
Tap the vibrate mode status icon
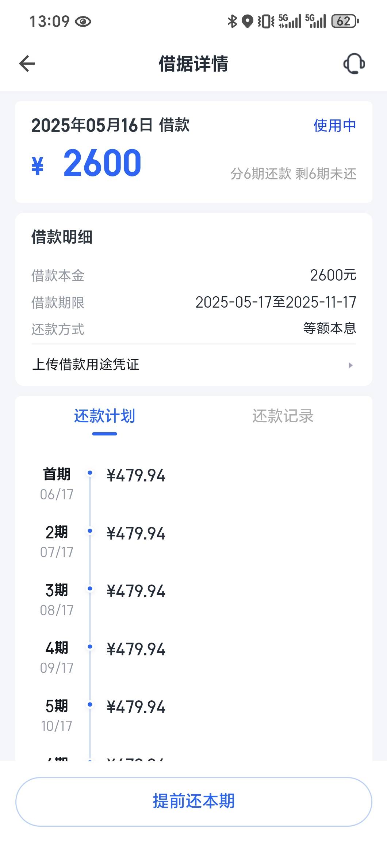pyautogui.click(x=266, y=21)
